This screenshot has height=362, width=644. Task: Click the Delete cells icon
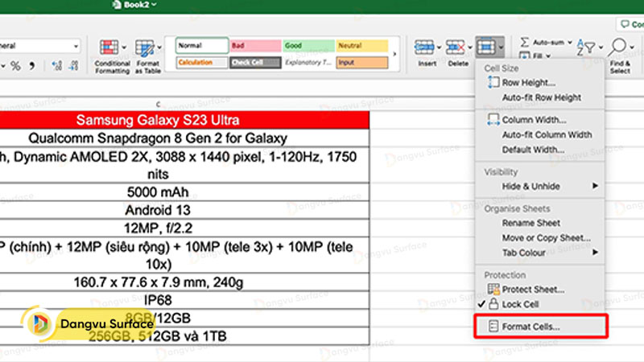(x=457, y=47)
